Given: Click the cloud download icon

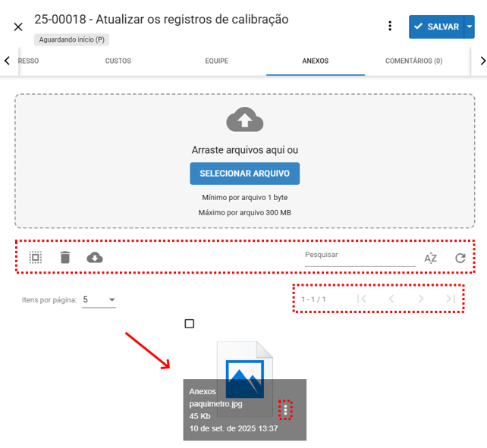Looking at the screenshot, I should coord(95,258).
